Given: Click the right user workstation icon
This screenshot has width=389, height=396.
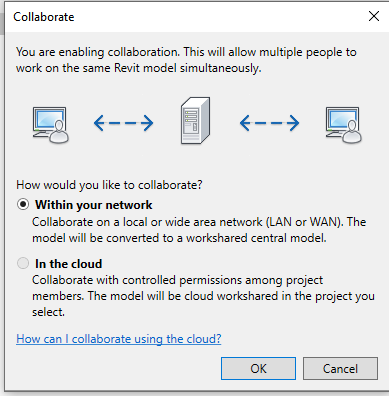Looking at the screenshot, I should click(344, 125).
